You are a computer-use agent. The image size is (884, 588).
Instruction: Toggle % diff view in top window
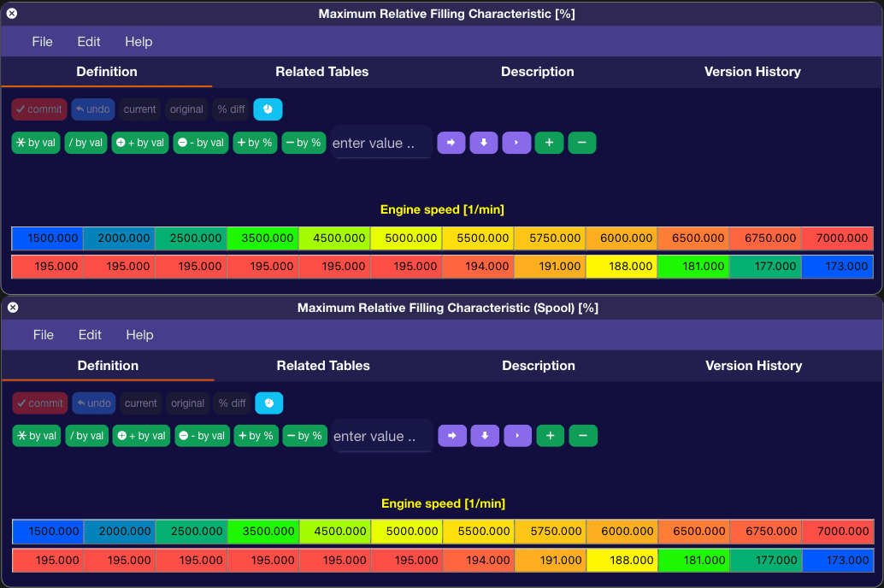[231, 109]
